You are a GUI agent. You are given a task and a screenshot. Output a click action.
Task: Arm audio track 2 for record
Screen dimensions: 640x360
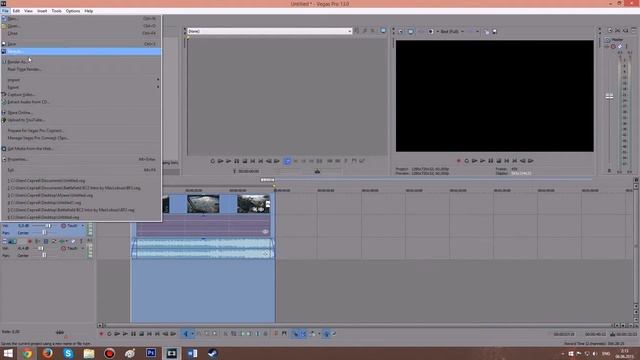(x=29, y=241)
